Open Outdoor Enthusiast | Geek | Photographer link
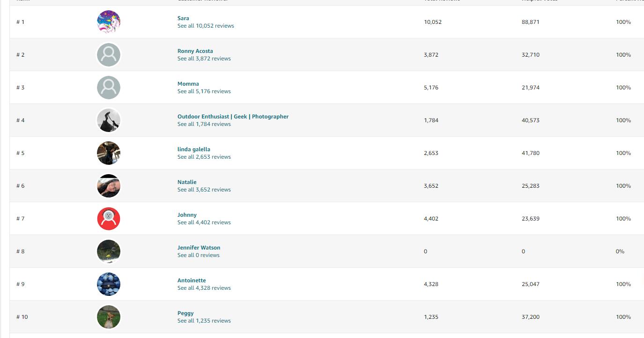This screenshot has height=338, width=644. [233, 117]
